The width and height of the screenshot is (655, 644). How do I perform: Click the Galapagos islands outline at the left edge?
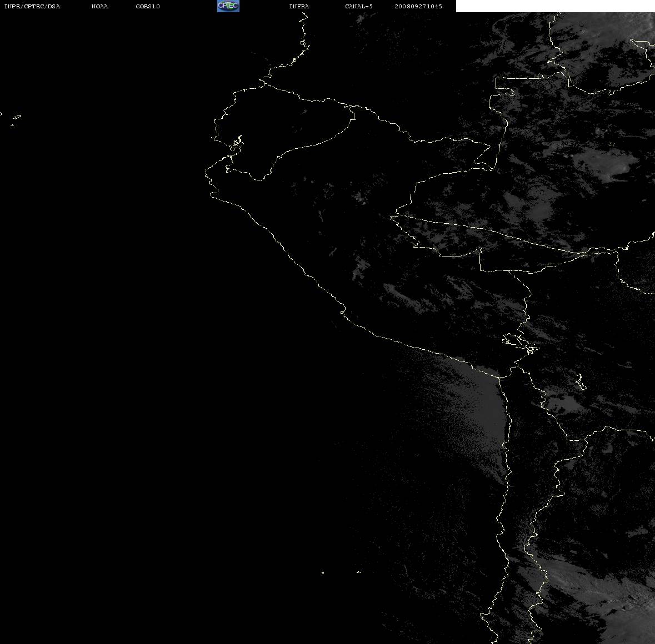15,119
